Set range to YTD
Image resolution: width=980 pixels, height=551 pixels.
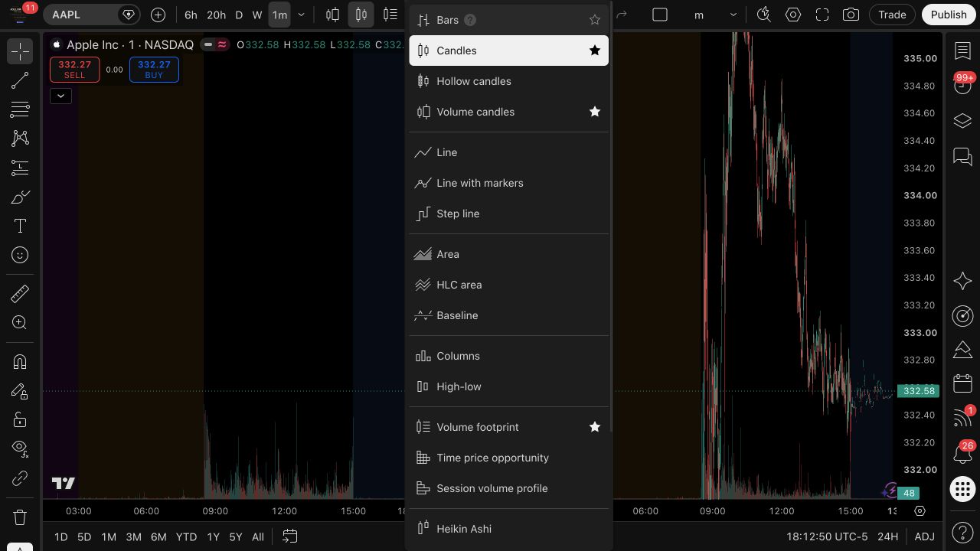pos(186,536)
